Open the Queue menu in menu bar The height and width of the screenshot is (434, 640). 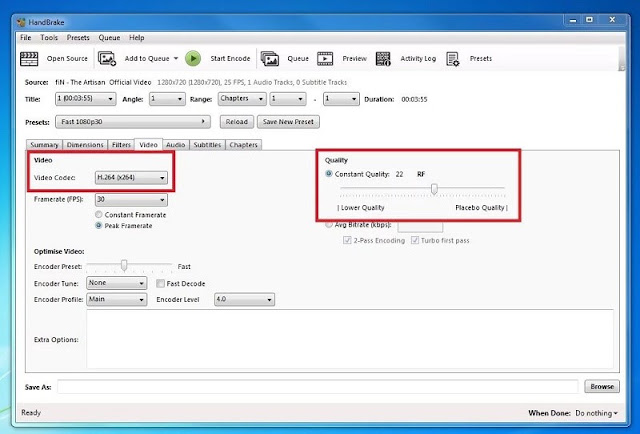click(x=109, y=38)
